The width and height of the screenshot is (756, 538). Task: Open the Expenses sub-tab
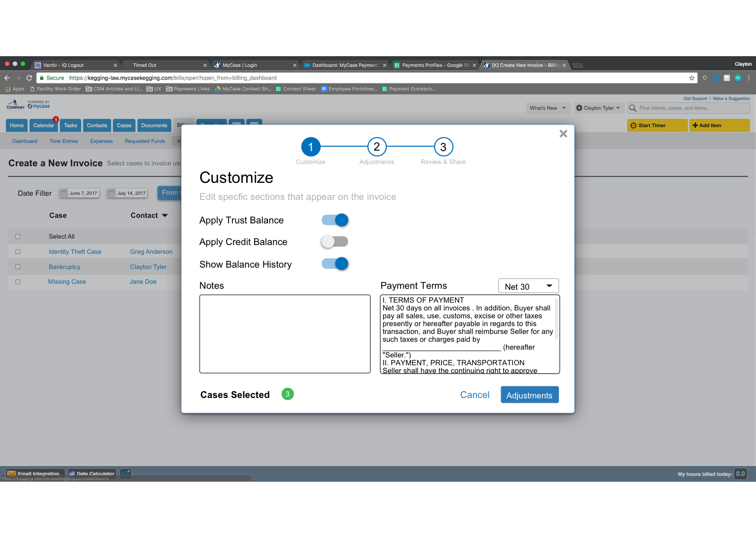[x=101, y=141]
